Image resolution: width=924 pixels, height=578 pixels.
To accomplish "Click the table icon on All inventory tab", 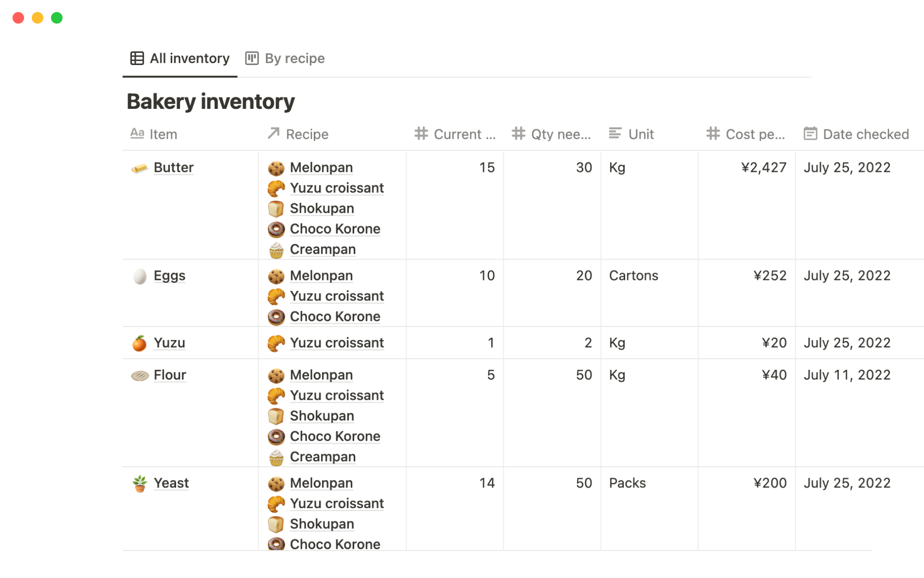I will [137, 58].
